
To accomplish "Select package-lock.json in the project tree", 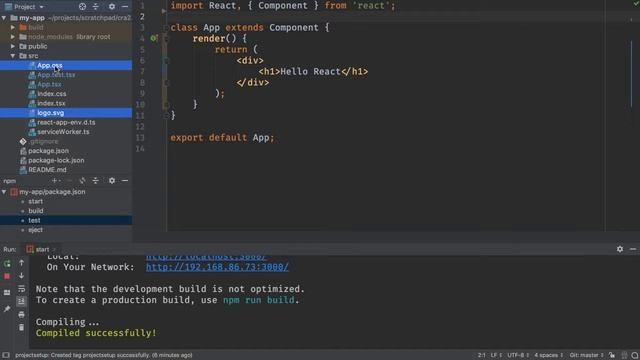I will pyautogui.click(x=56, y=160).
